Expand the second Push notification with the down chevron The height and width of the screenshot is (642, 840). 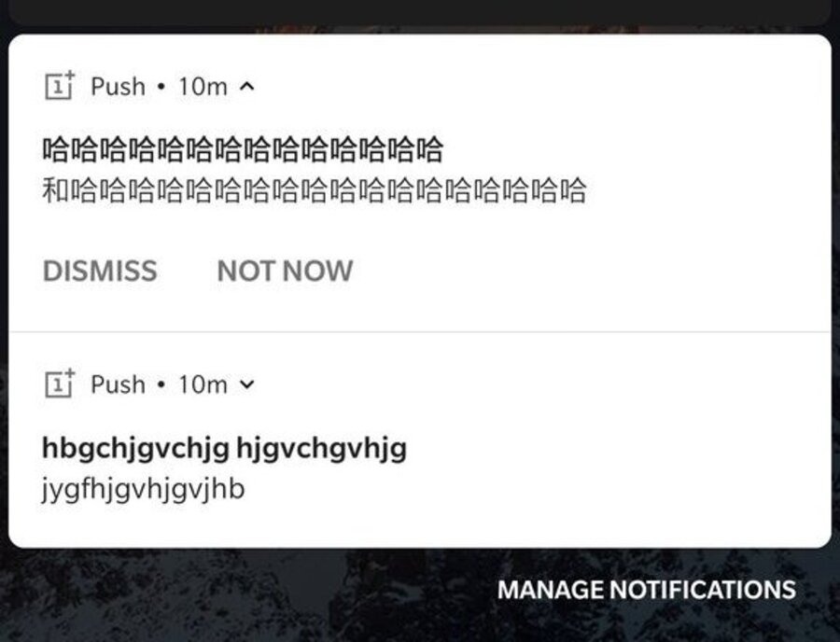click(247, 384)
